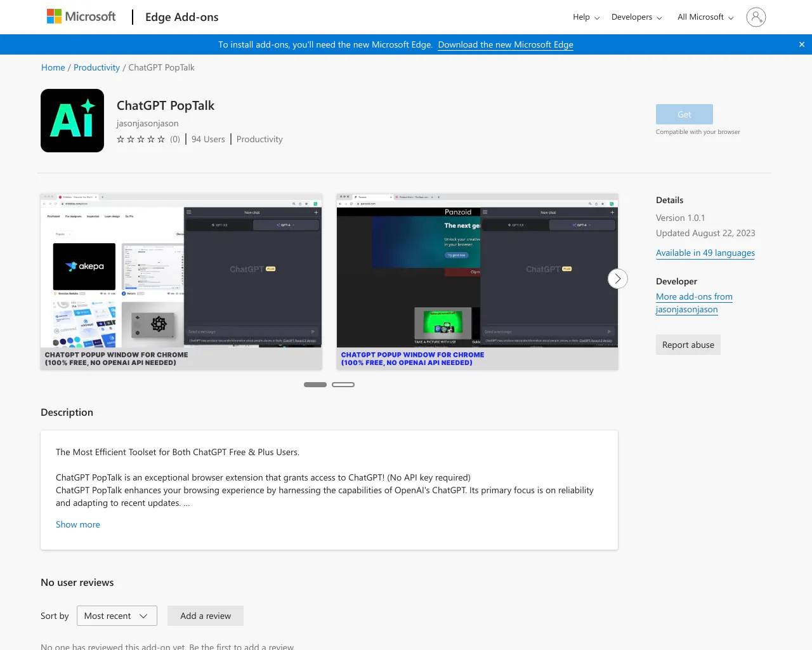Open the user account sign-in icon
812x650 pixels.
point(756,17)
